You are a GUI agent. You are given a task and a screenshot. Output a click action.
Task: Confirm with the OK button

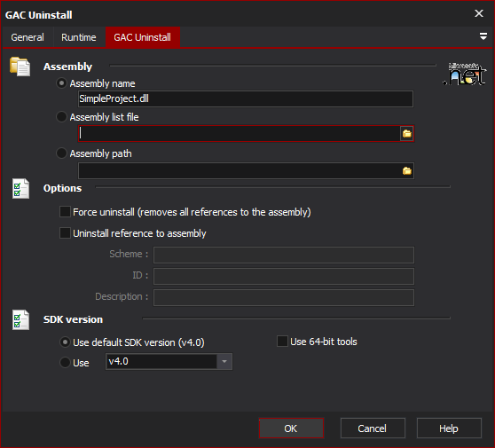coord(291,428)
